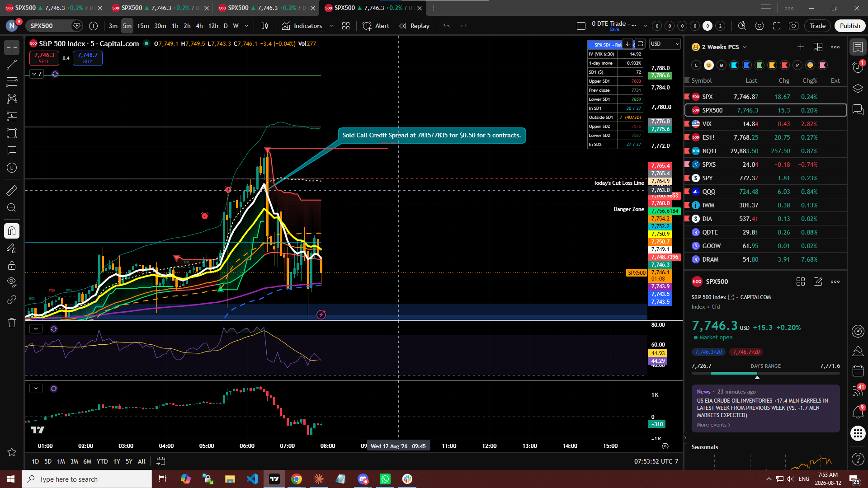This screenshot has height=488, width=868.
Task: Click the layout checkbox before 0 DTE Trade
Action: [581, 26]
